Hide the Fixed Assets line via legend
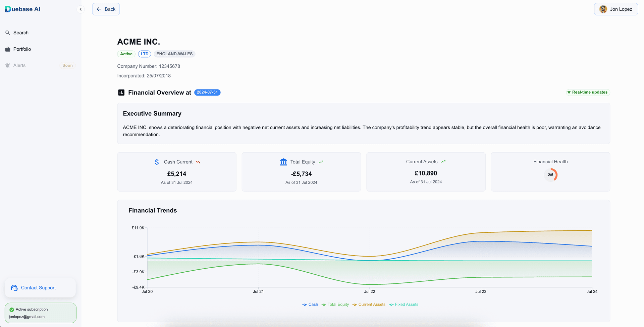The width and height of the screenshot is (644, 327). pos(404,304)
